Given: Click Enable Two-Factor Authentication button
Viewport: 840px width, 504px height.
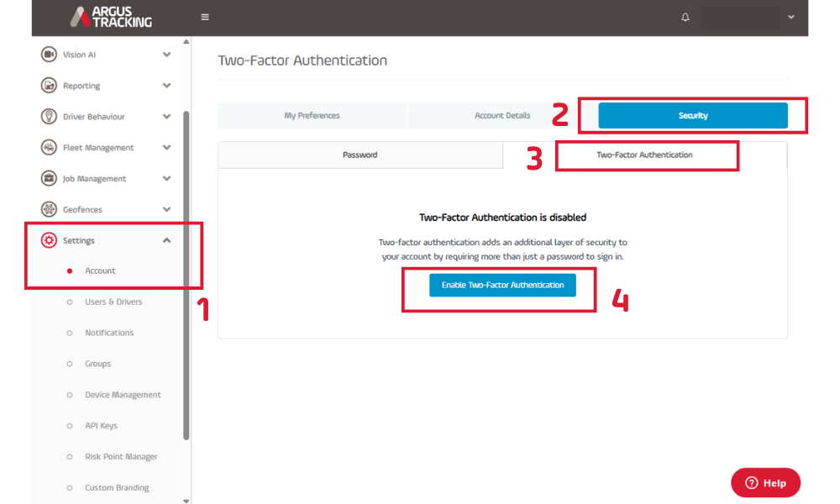Looking at the screenshot, I should point(502,285).
